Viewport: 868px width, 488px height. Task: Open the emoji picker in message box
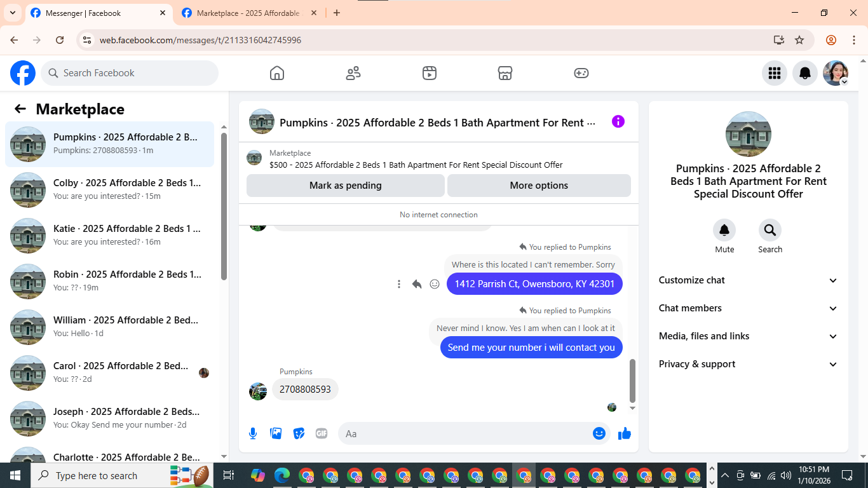pos(599,433)
